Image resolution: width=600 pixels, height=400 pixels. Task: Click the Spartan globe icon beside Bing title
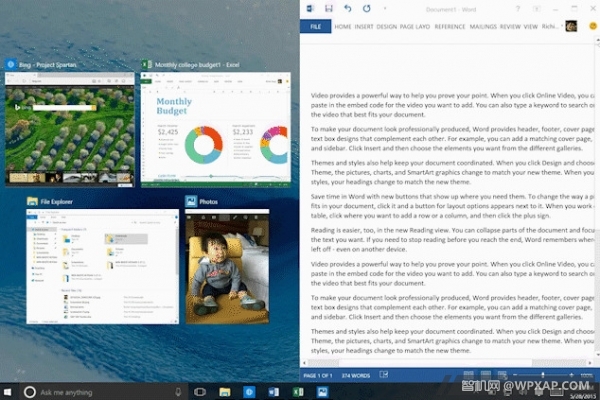11,64
